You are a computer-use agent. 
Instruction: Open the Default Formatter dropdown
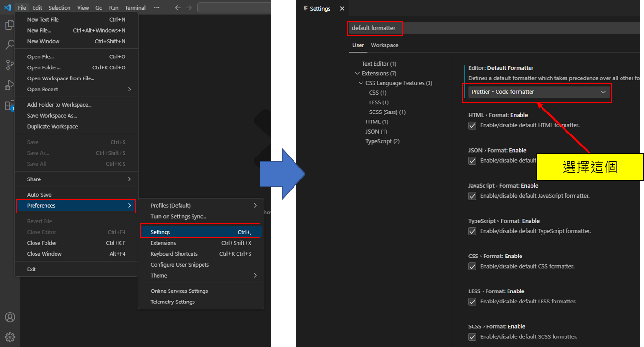(x=538, y=92)
